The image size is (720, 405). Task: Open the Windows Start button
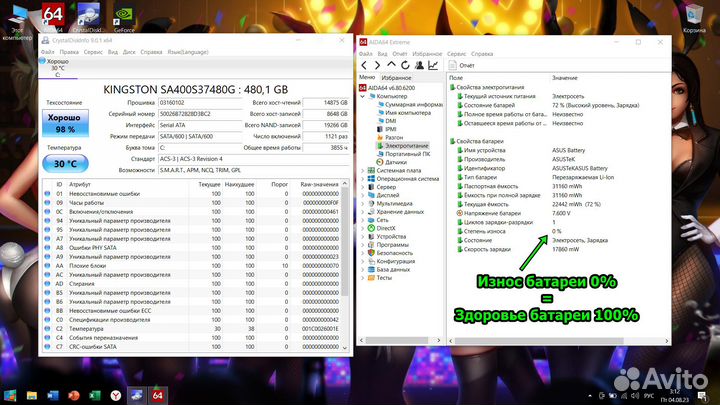10,395
